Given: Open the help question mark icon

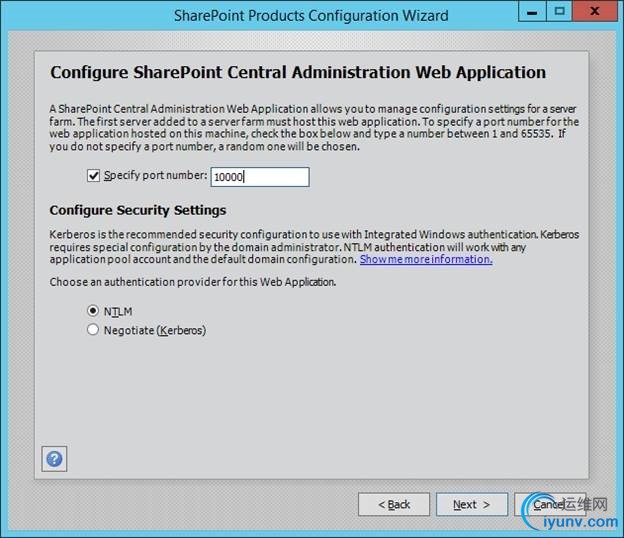Looking at the screenshot, I should coord(54,459).
